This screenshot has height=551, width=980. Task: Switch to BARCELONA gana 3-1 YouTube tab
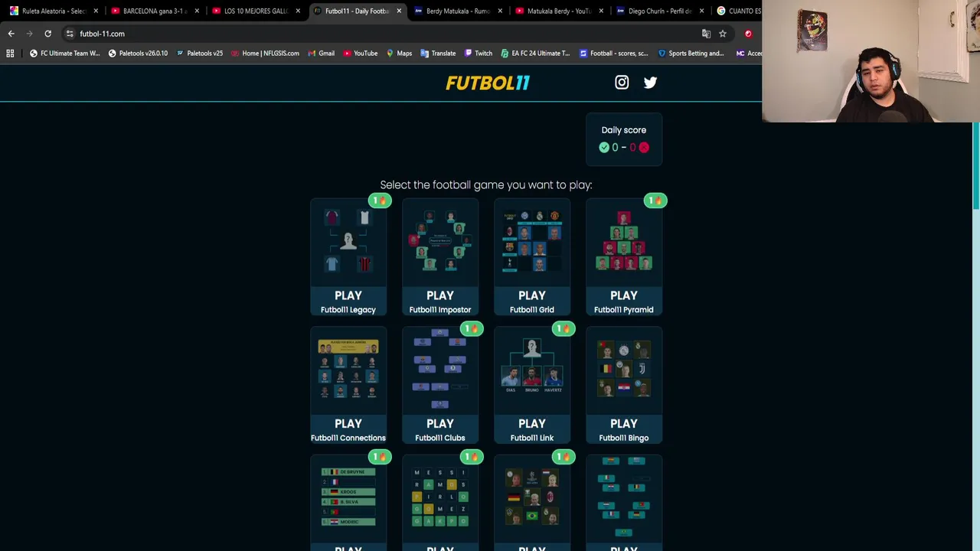pos(155,11)
